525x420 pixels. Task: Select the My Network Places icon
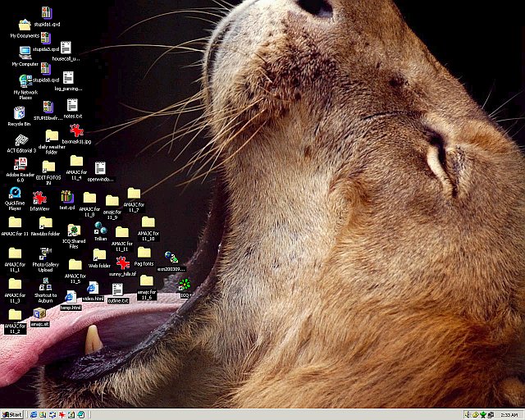click(25, 81)
